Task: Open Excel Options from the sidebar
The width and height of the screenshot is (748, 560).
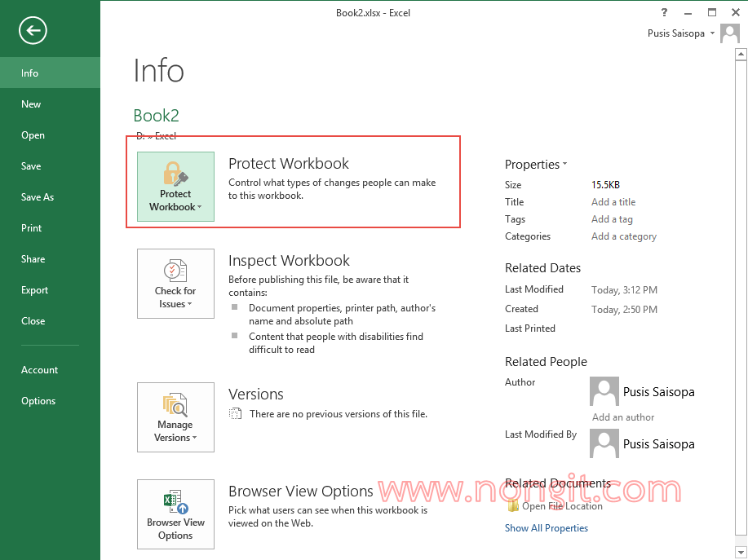Action: (x=38, y=401)
